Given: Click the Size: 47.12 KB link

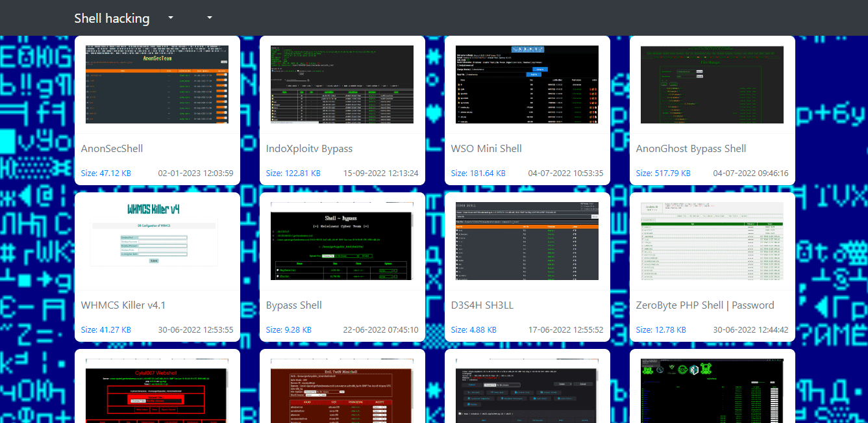Looking at the screenshot, I should pyautogui.click(x=106, y=173).
